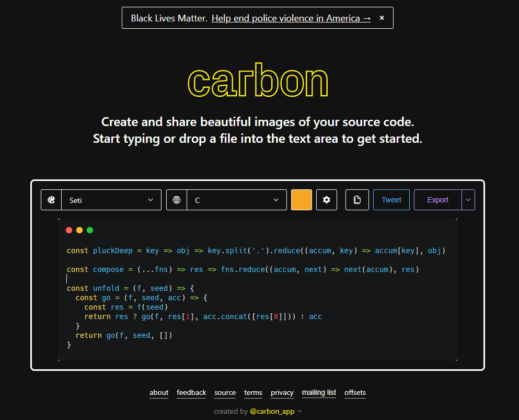519x420 pixels.
Task: Dismiss the Black Lives Matter banner
Action: point(382,18)
